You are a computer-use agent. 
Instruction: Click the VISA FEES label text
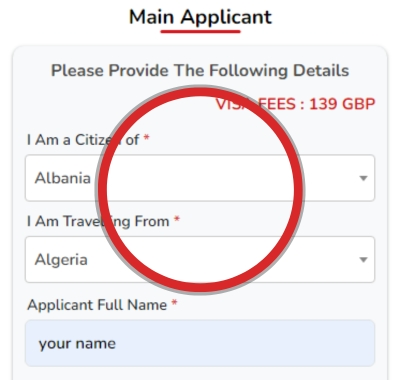coord(256,104)
